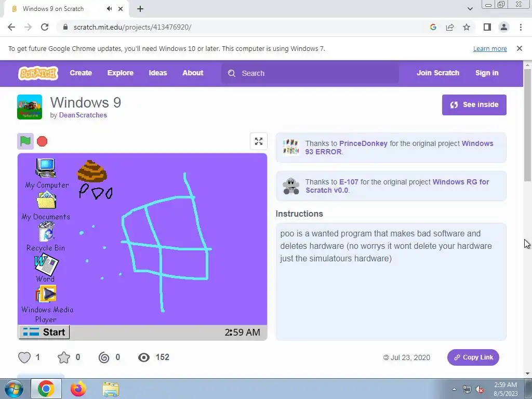Mute the Windows 9 on Scratch tab
The image size is (532, 399).
(x=109, y=9)
